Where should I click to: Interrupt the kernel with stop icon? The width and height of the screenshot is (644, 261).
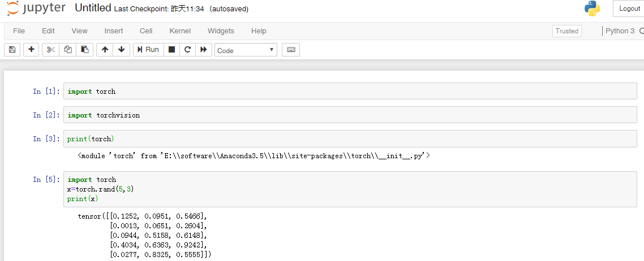(x=172, y=50)
